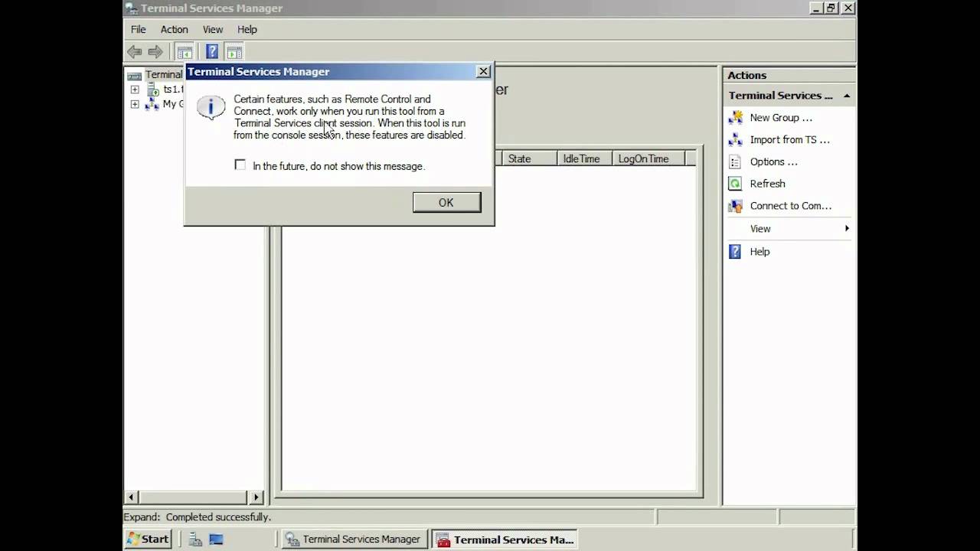Screen dimensions: 980x551
Task: Click the IdleTime column header
Action: [584, 158]
